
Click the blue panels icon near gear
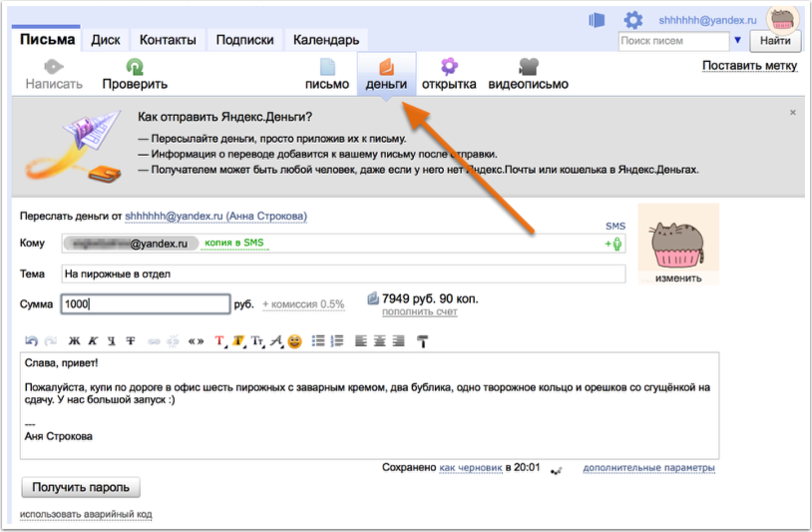[x=597, y=20]
